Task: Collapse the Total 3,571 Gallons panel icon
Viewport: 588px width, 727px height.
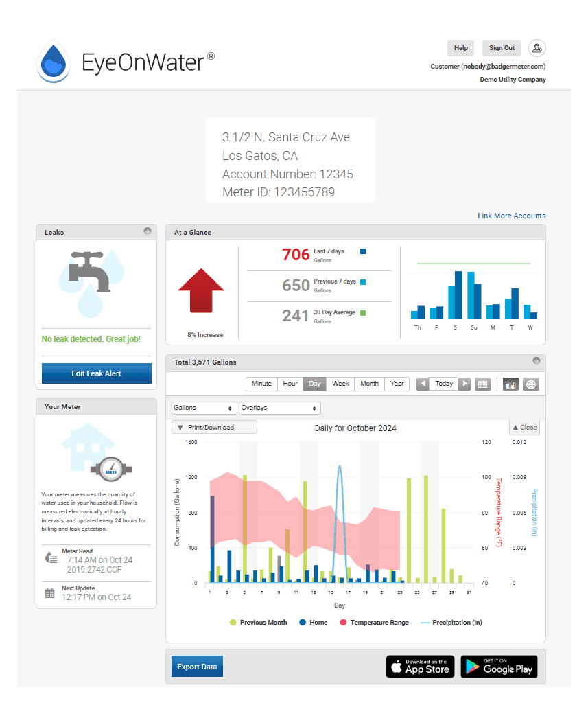Action: 537,360
